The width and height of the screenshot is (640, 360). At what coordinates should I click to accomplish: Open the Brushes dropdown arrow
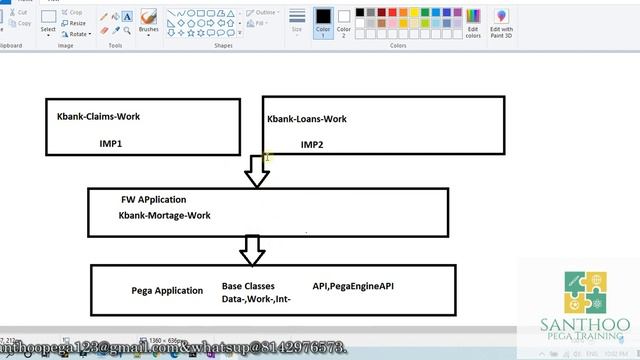149,36
